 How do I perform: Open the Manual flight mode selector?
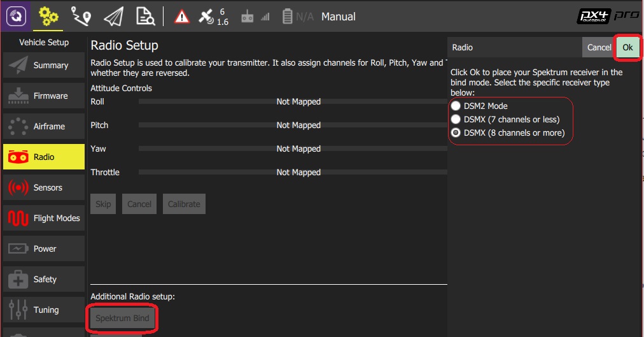[338, 17]
